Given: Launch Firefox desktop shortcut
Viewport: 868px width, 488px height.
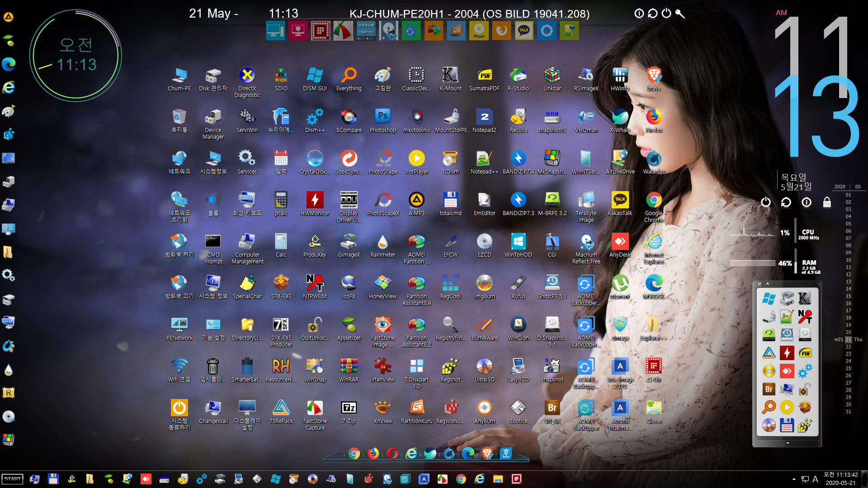Looking at the screenshot, I should tap(654, 121).
